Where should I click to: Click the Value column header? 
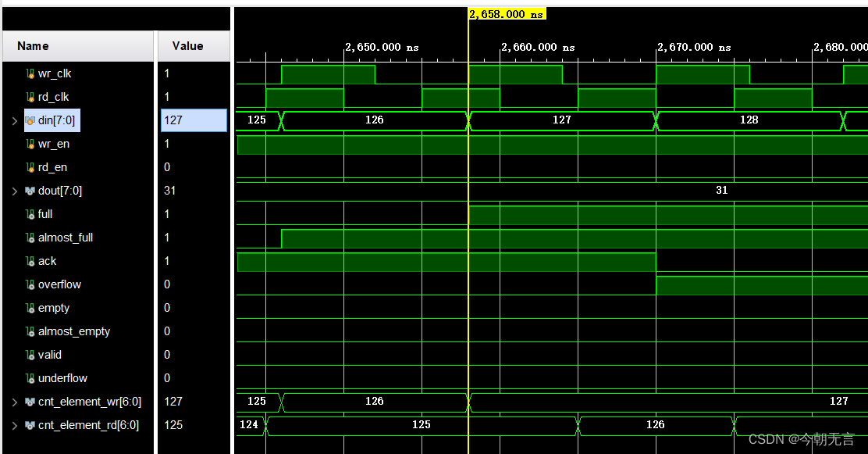tap(194, 46)
